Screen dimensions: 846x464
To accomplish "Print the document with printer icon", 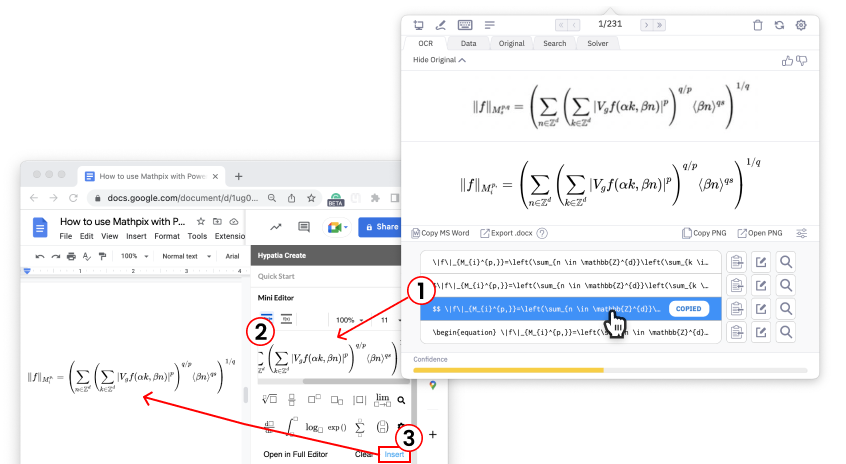I will tap(71, 256).
